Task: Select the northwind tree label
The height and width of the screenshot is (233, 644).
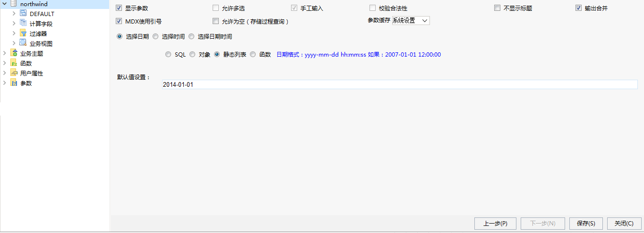Action: tap(34, 4)
